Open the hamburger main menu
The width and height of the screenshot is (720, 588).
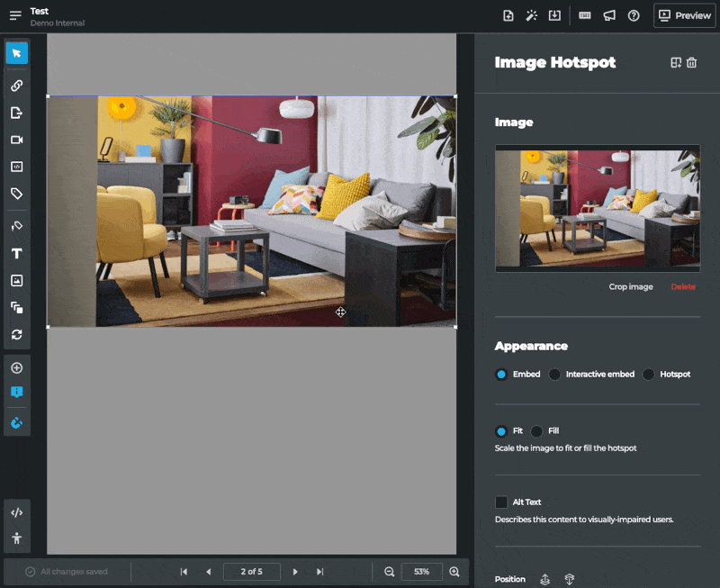pyautogui.click(x=15, y=15)
